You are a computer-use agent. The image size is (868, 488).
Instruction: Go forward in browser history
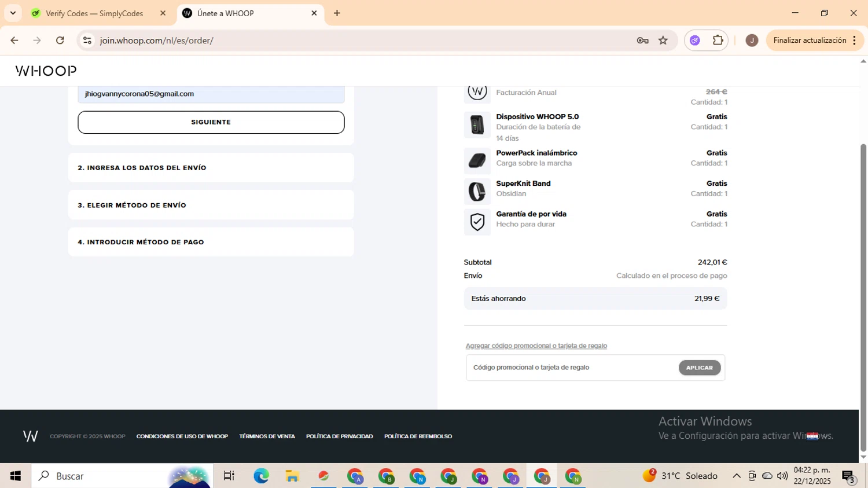click(x=37, y=41)
